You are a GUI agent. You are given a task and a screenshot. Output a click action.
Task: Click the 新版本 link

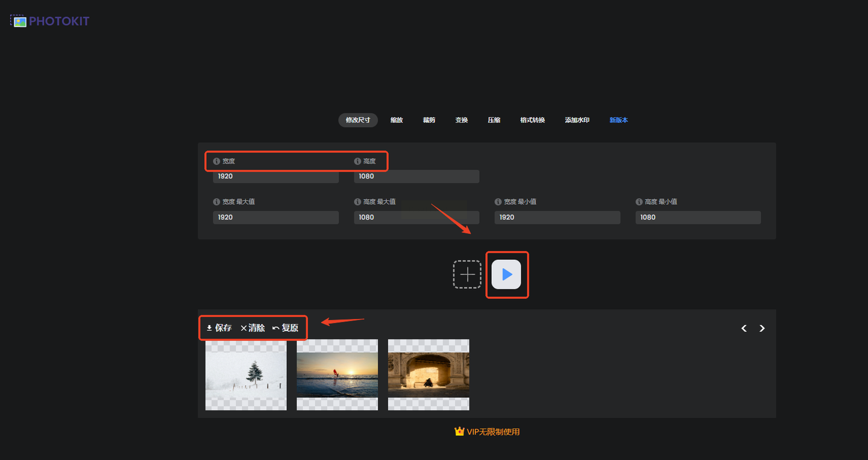pos(618,120)
